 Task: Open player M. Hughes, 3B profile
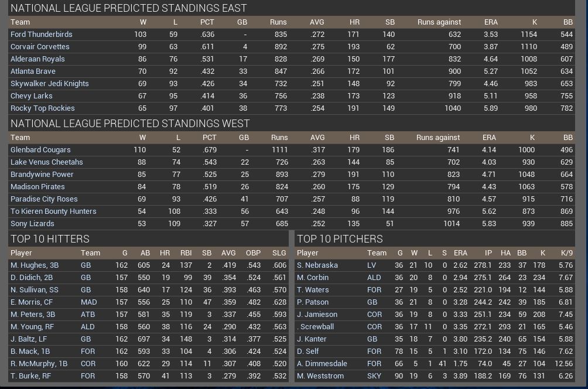click(x=35, y=265)
